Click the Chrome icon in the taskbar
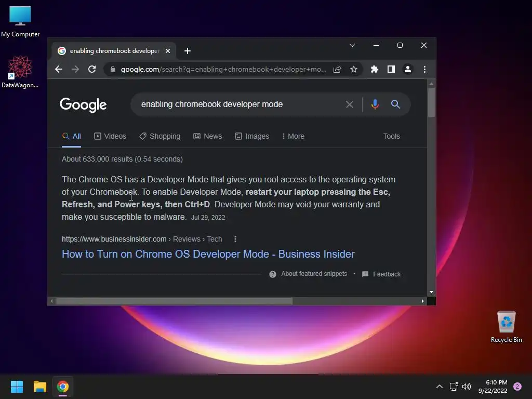This screenshot has width=532, height=399. click(x=63, y=387)
